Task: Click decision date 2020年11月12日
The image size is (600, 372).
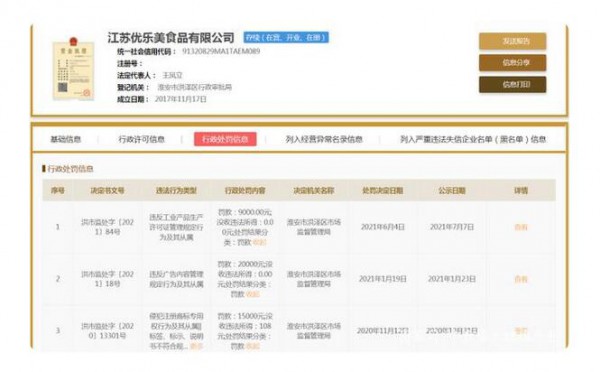Action: 383,331
